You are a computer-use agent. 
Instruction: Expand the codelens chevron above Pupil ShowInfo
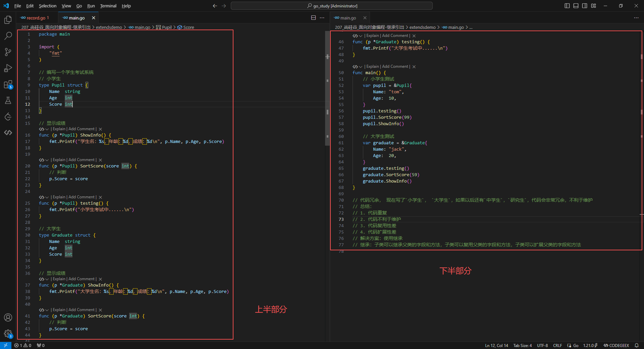click(x=47, y=129)
